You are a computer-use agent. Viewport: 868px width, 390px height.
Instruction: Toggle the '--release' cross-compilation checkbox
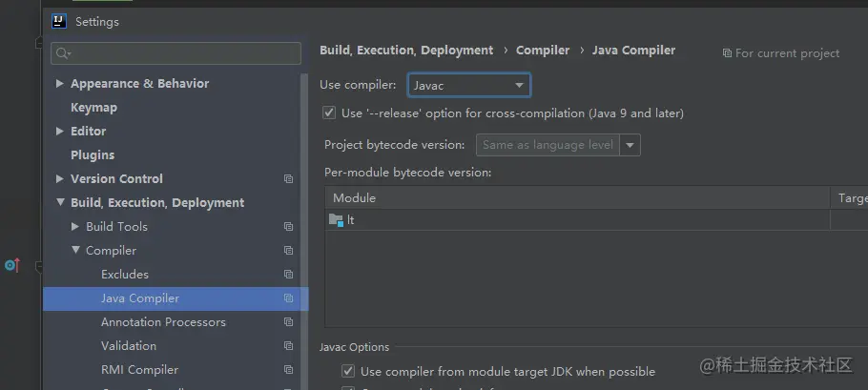pos(330,113)
